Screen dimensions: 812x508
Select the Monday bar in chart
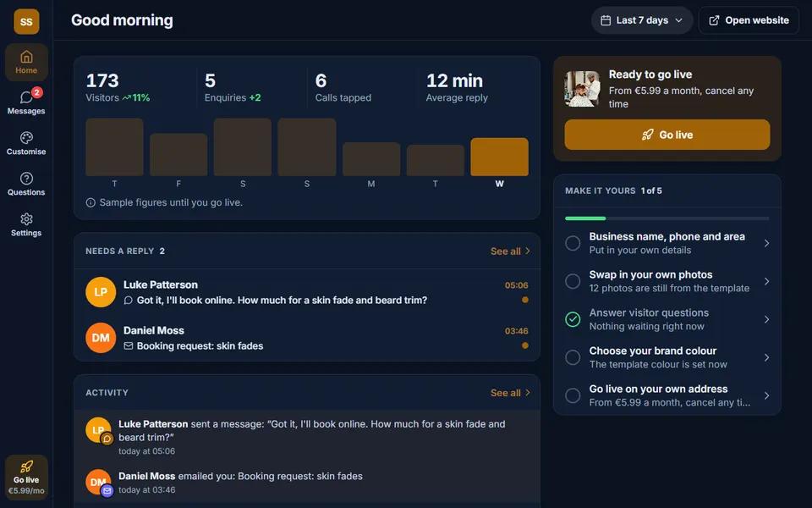click(371, 159)
